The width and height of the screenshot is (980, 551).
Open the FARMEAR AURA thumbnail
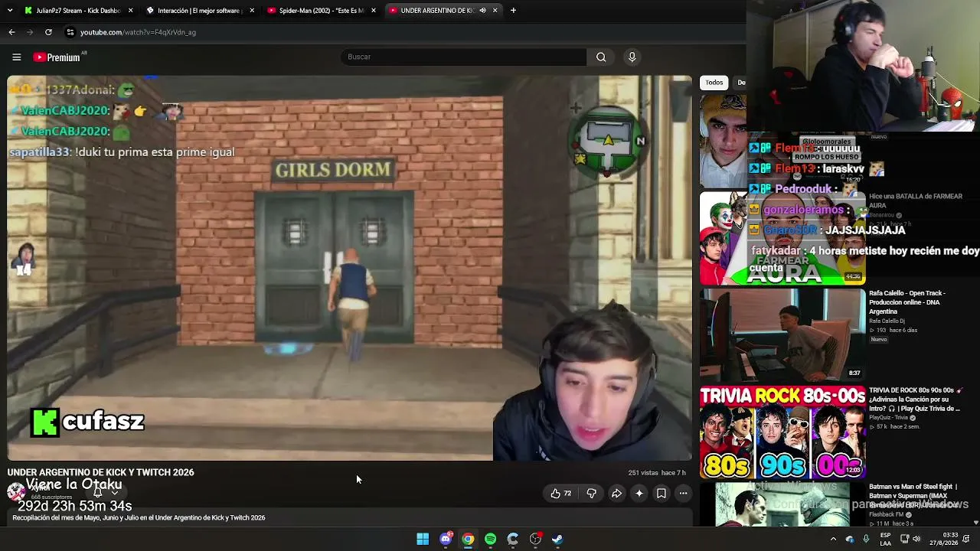click(x=782, y=238)
